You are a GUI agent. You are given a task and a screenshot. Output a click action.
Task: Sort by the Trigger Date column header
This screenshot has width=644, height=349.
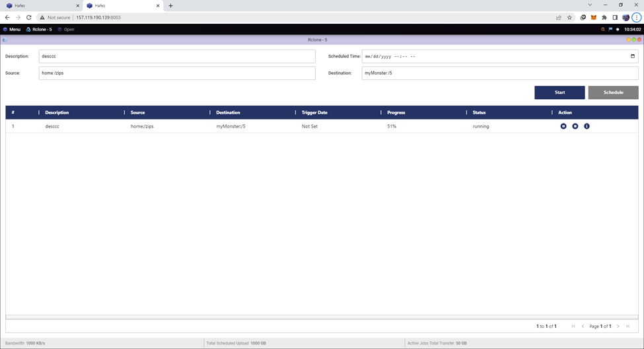(x=314, y=112)
